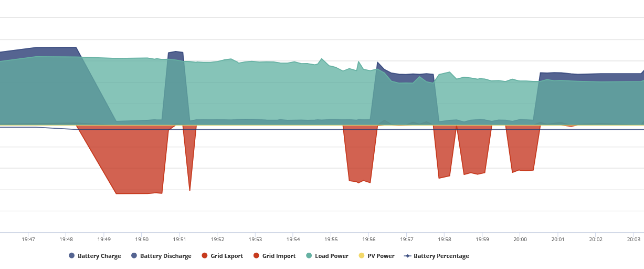The width and height of the screenshot is (644, 269).
Task: Select the 19:50 time axis label
Action: [x=142, y=239]
